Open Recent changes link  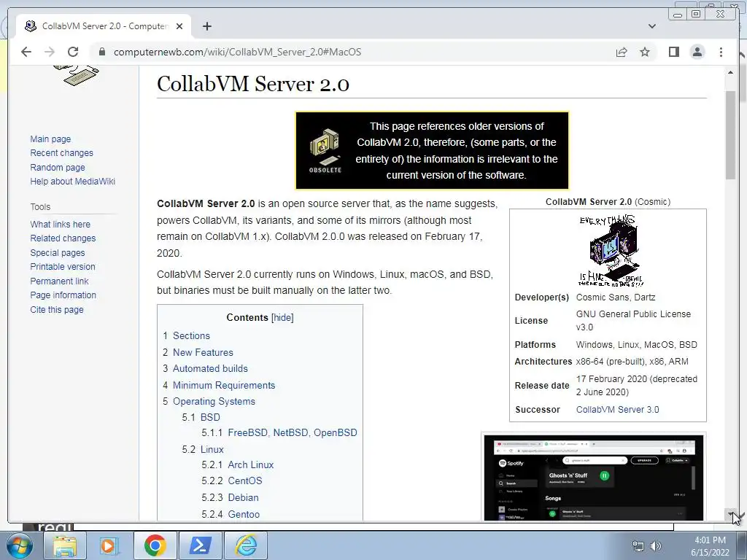click(61, 153)
